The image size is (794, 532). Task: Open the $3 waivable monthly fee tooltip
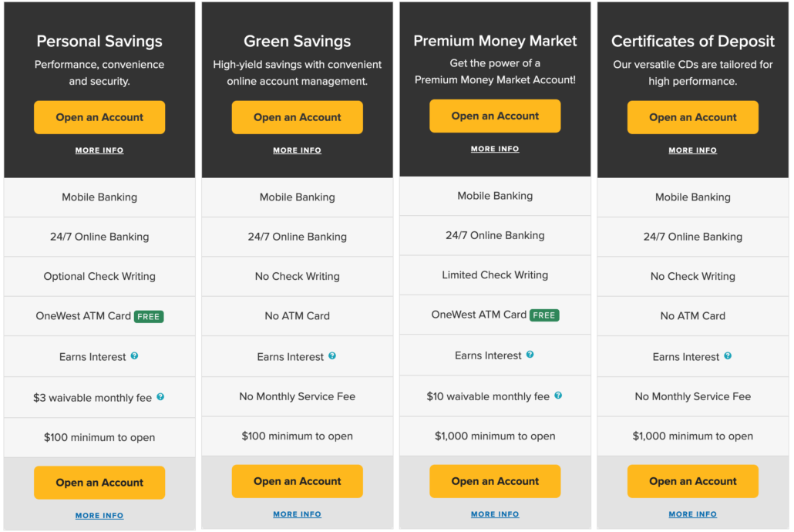coord(160,396)
